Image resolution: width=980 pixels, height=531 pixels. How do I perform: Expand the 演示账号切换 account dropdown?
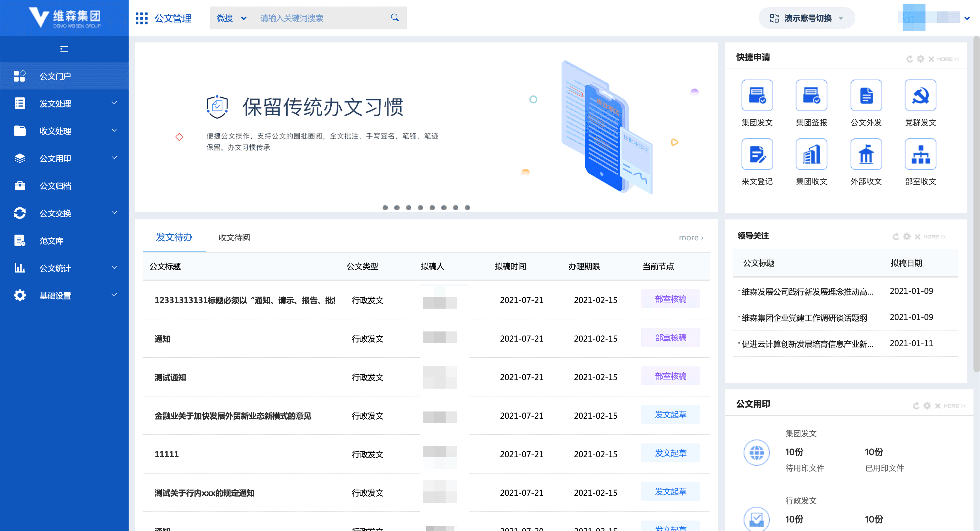pyautogui.click(x=807, y=18)
